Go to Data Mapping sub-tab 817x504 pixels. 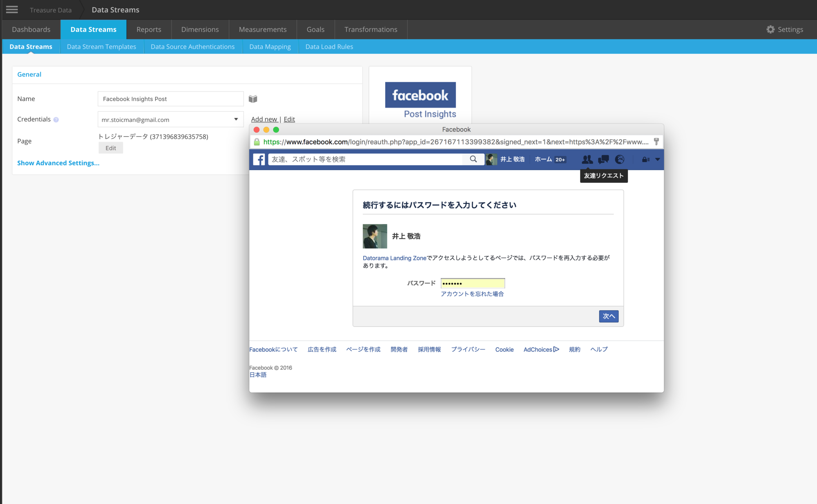[x=270, y=47]
